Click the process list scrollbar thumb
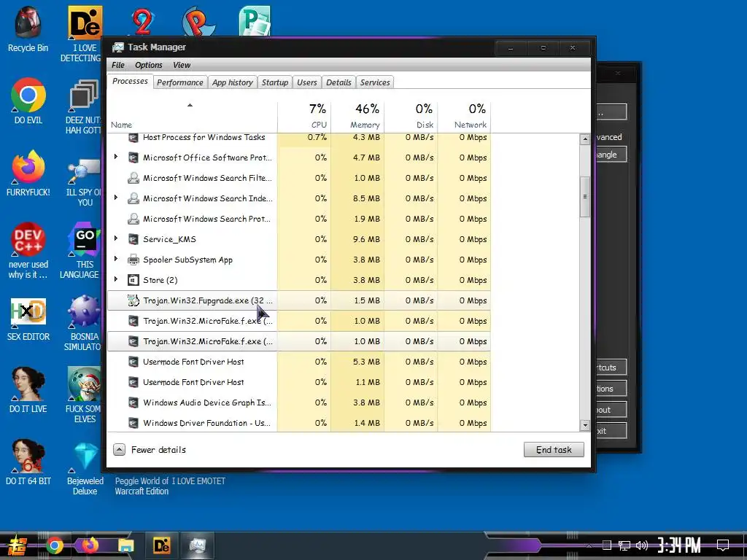Viewport: 747px width, 560px height. [585, 197]
